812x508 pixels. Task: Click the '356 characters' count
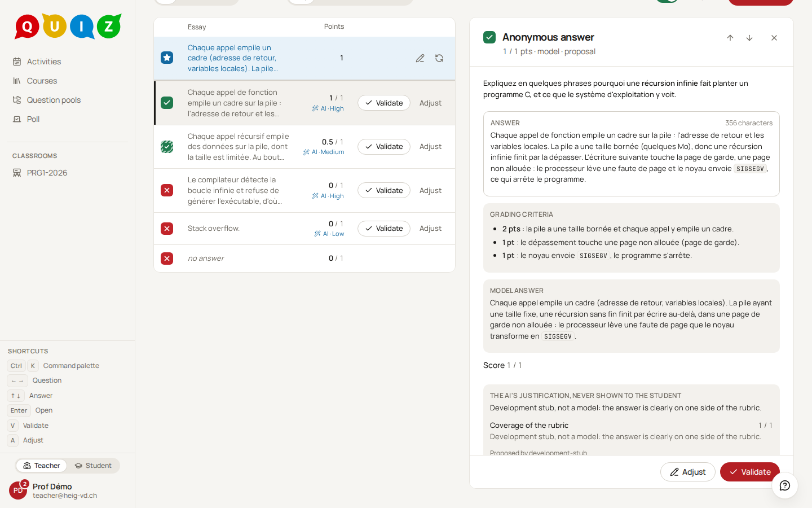pos(749,123)
